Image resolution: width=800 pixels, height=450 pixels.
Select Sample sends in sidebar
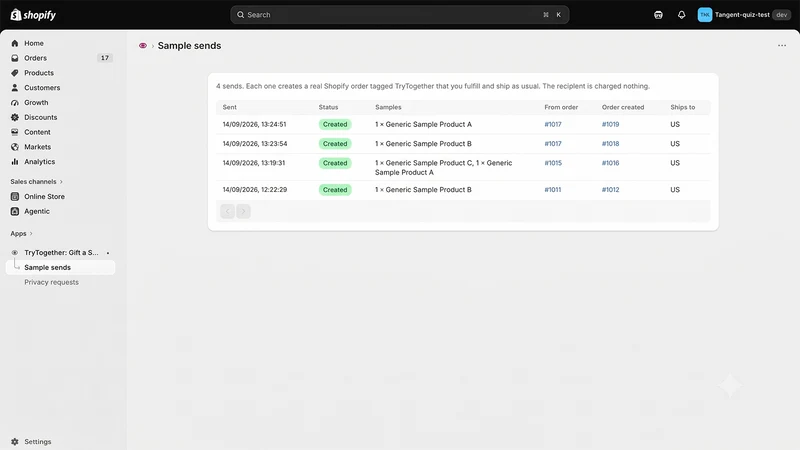(60, 267)
